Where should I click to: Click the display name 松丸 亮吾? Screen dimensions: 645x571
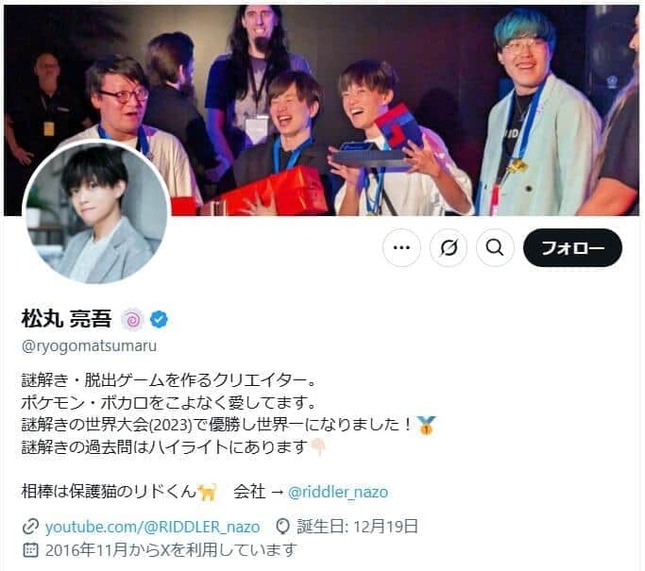pos(67,318)
